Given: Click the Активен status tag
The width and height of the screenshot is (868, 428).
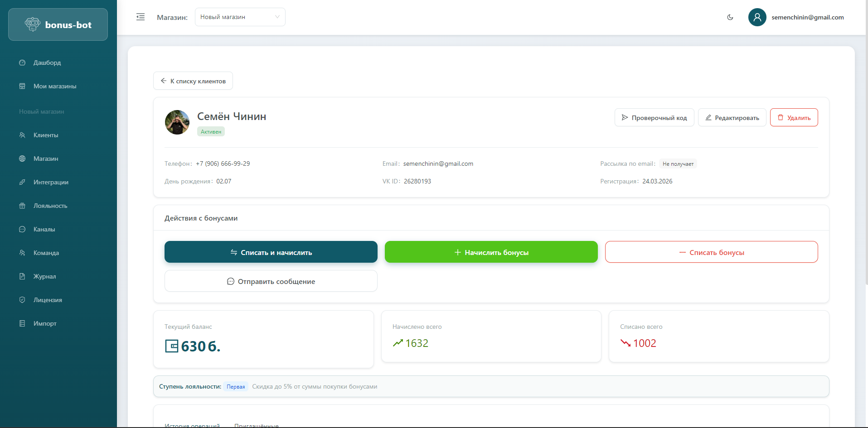Looking at the screenshot, I should [211, 131].
